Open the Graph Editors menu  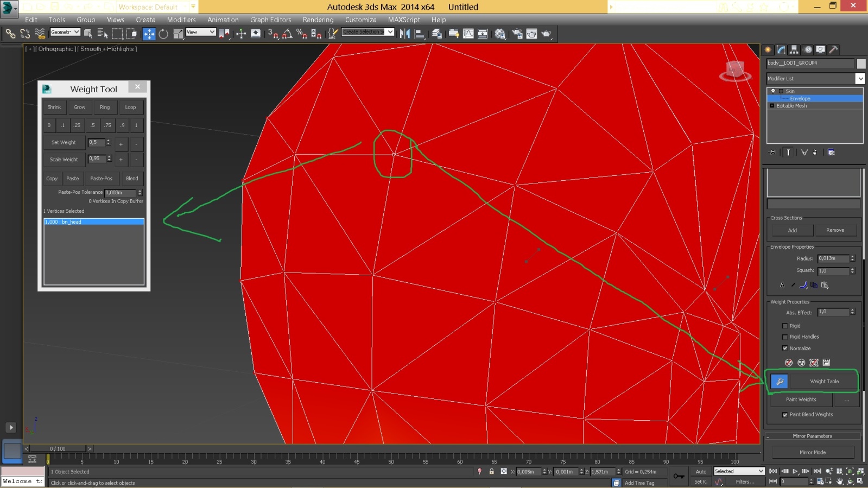point(270,20)
